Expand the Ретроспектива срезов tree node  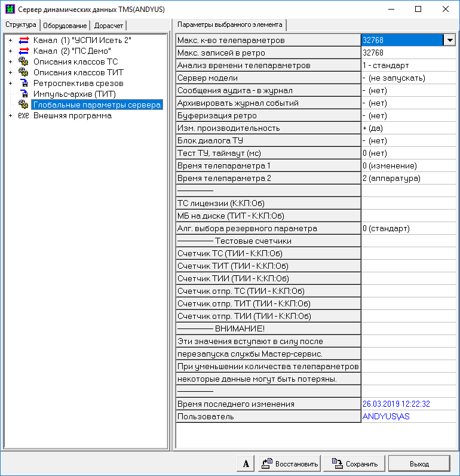click(x=10, y=83)
